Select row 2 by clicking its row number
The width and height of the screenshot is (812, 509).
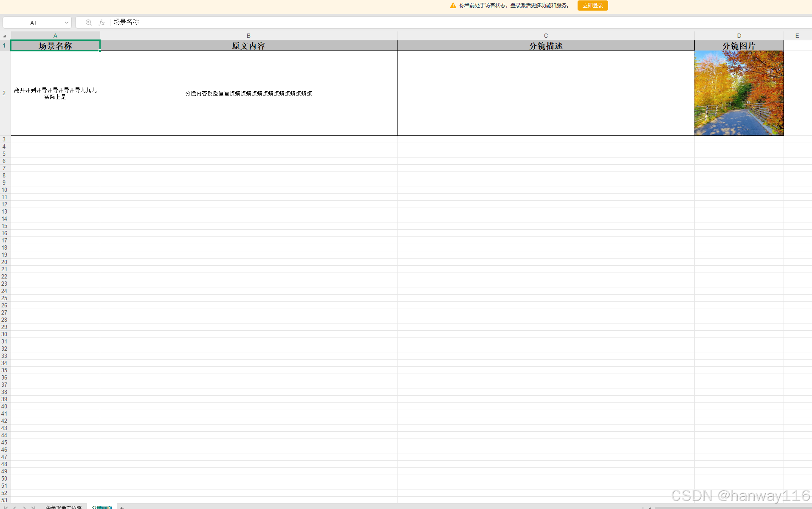(x=4, y=93)
